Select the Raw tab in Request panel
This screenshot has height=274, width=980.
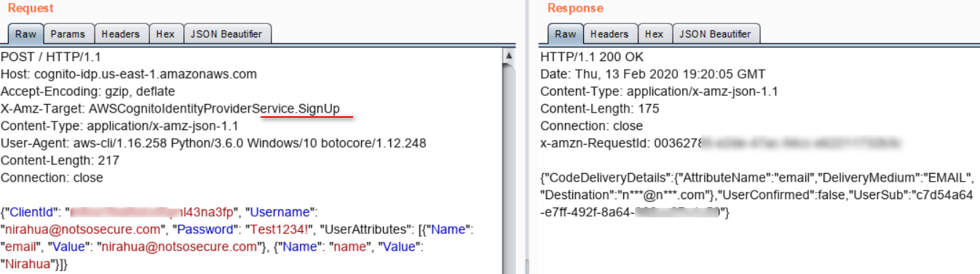pos(25,33)
